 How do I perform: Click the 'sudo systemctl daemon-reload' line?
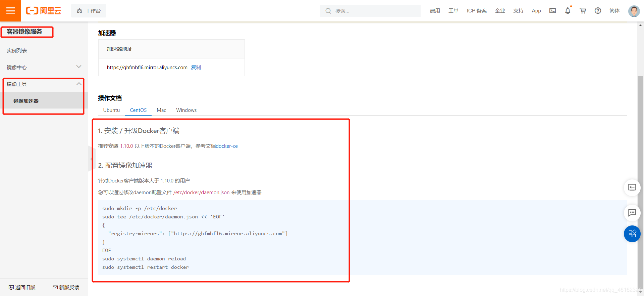click(x=144, y=259)
